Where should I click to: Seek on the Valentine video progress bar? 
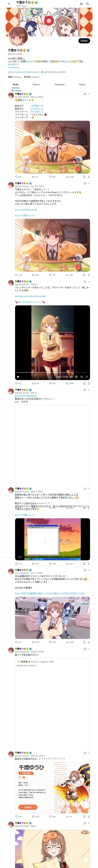pyautogui.click(x=52, y=373)
